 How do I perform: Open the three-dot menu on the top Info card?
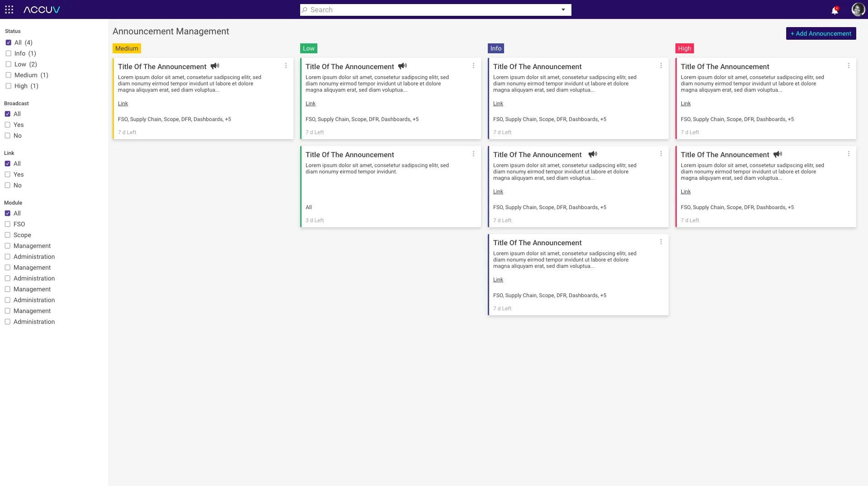(x=661, y=65)
